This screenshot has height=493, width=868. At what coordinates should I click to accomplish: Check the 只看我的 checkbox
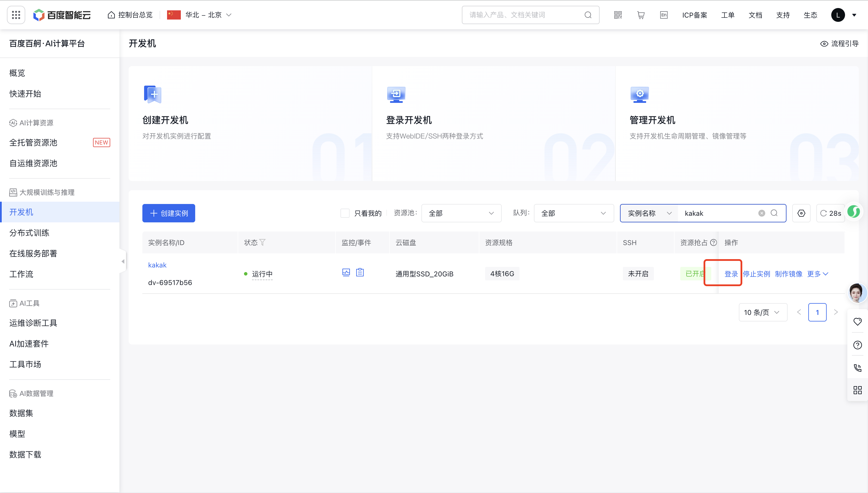[x=345, y=213]
